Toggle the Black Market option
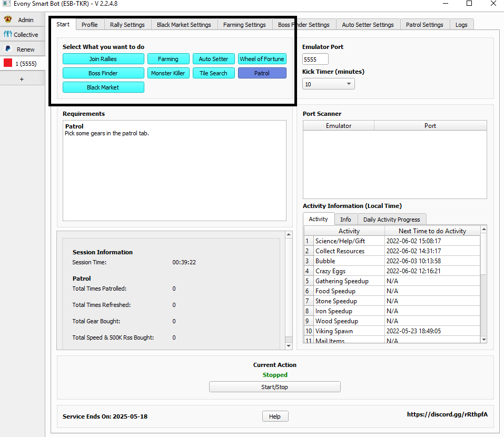 click(x=103, y=87)
